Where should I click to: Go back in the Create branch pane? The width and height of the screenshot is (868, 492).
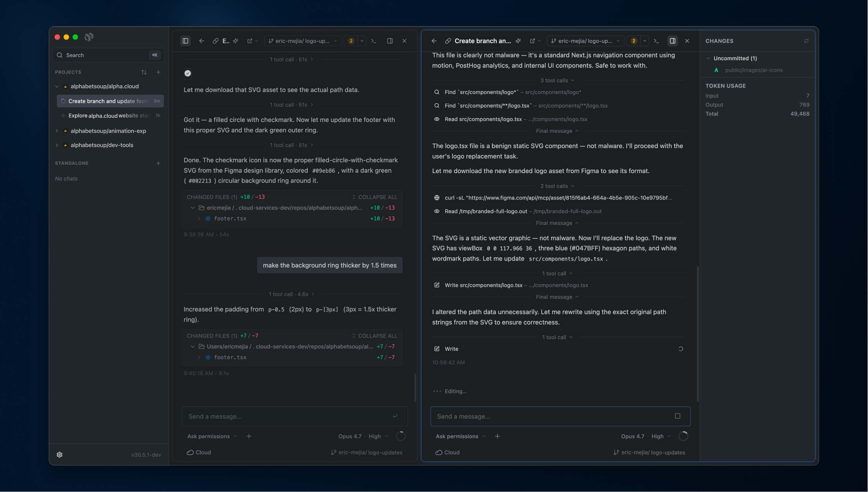(434, 41)
